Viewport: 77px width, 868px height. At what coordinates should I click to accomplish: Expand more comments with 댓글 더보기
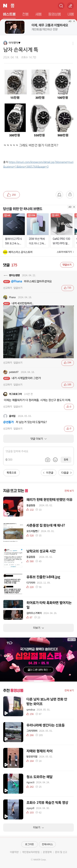click(x=38, y=439)
